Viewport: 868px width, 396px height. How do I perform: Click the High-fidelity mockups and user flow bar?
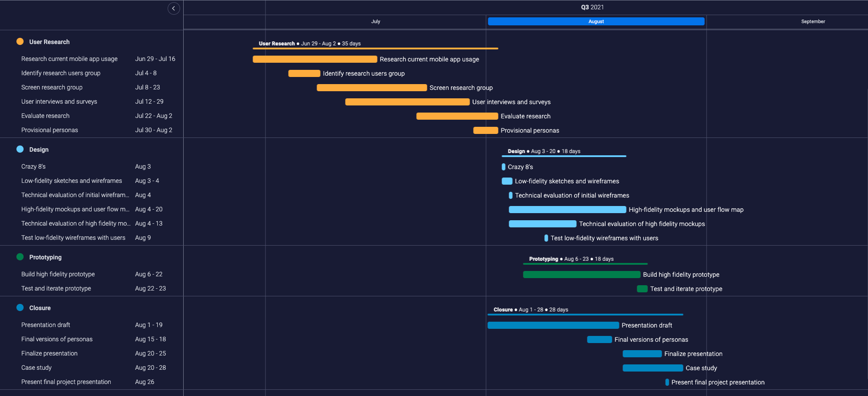click(x=567, y=210)
